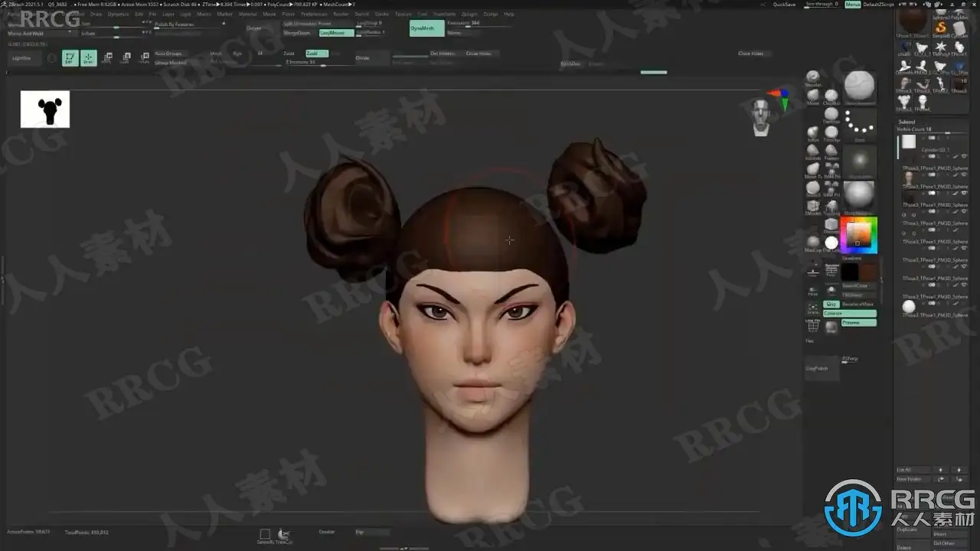Activate the Edit mode button
The image size is (980, 551).
[x=70, y=58]
